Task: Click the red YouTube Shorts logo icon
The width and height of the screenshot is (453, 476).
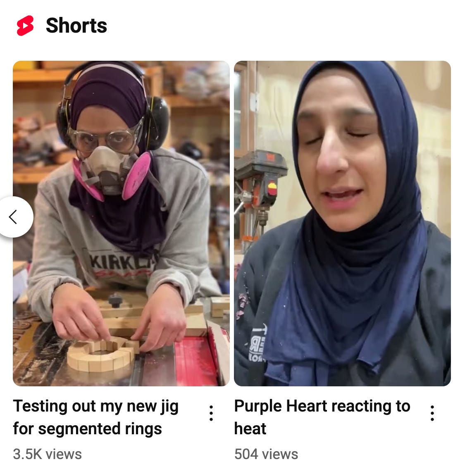Action: pyautogui.click(x=25, y=26)
